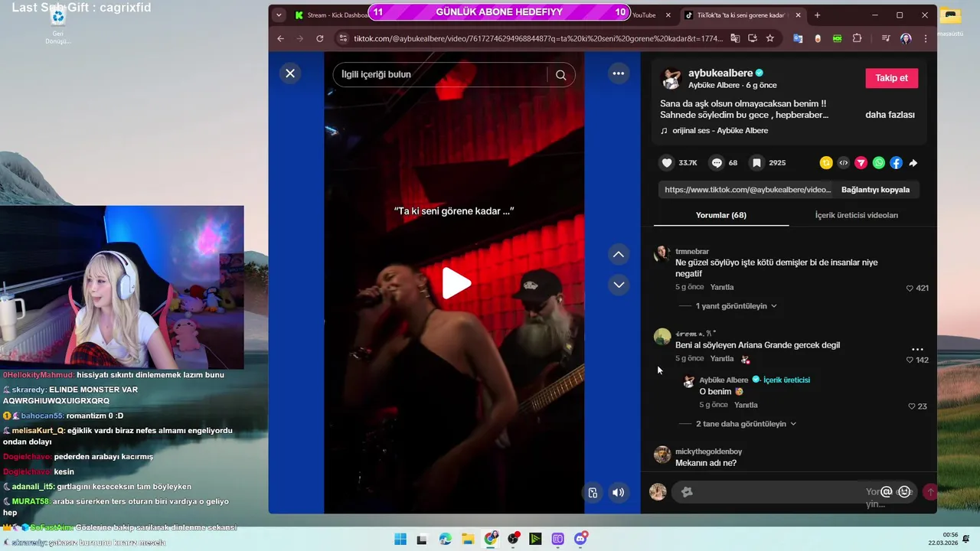View site information icon in address bar
This screenshot has width=980, height=551.
pos(342,38)
